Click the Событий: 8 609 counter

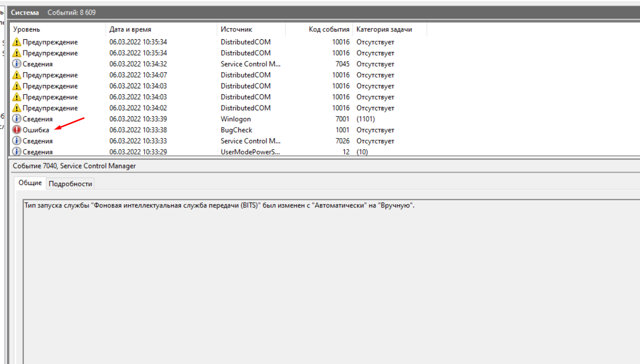(72, 12)
